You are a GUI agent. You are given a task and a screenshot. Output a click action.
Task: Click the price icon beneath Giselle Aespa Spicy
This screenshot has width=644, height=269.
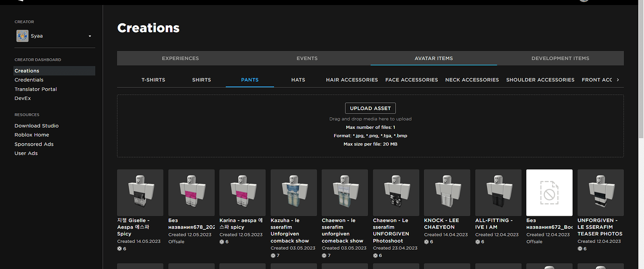coord(119,248)
